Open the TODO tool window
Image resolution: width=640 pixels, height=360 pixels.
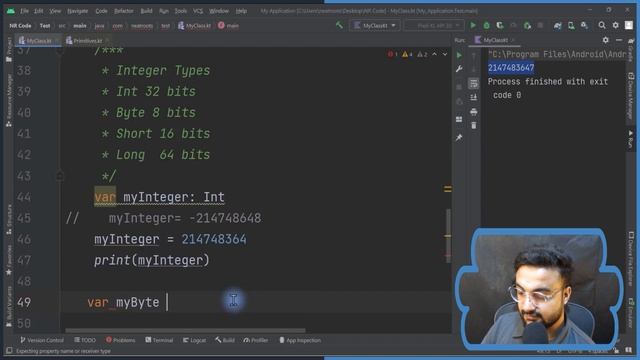point(85,340)
